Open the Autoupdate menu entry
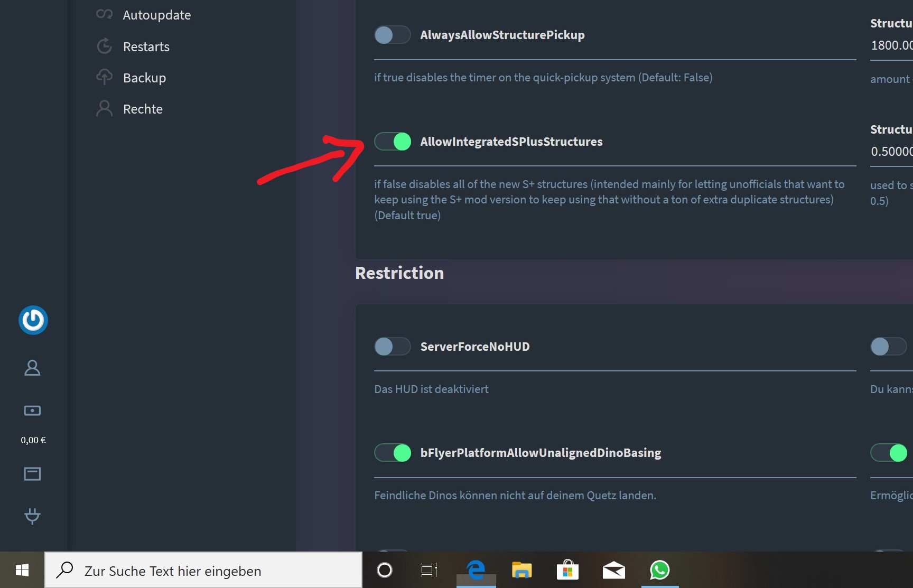 [157, 15]
